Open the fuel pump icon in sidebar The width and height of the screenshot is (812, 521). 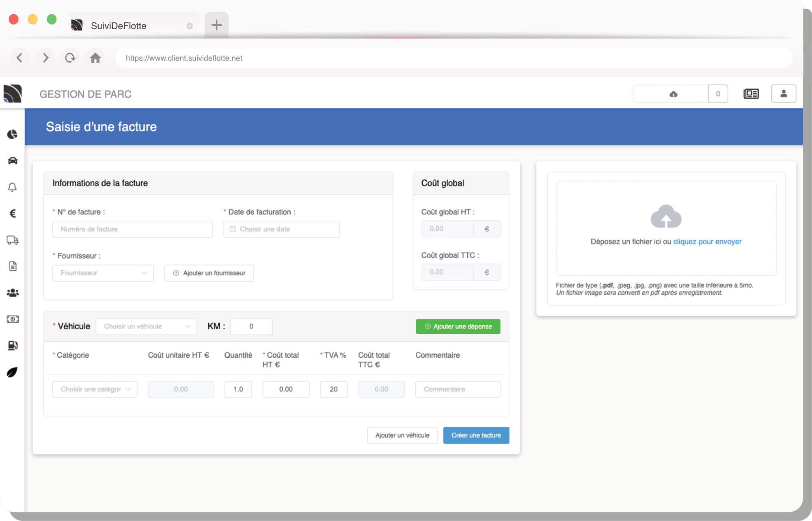point(13,346)
